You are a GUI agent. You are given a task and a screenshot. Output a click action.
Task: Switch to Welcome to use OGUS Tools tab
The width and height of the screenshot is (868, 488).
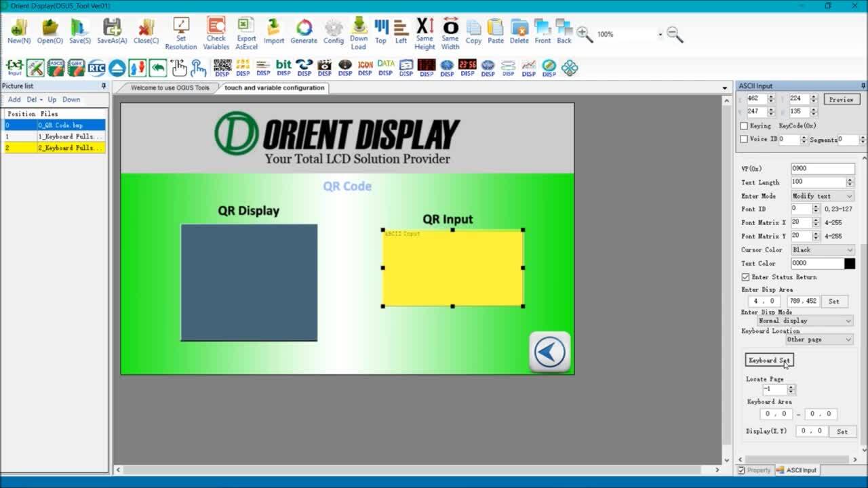(170, 88)
